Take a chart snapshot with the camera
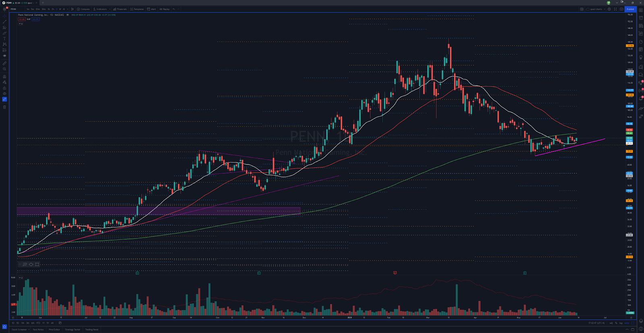 [x=621, y=9]
